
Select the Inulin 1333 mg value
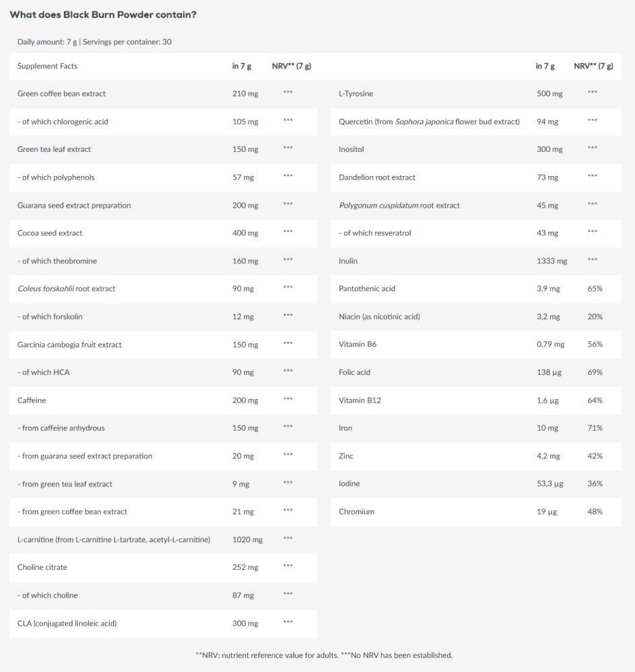tap(552, 261)
